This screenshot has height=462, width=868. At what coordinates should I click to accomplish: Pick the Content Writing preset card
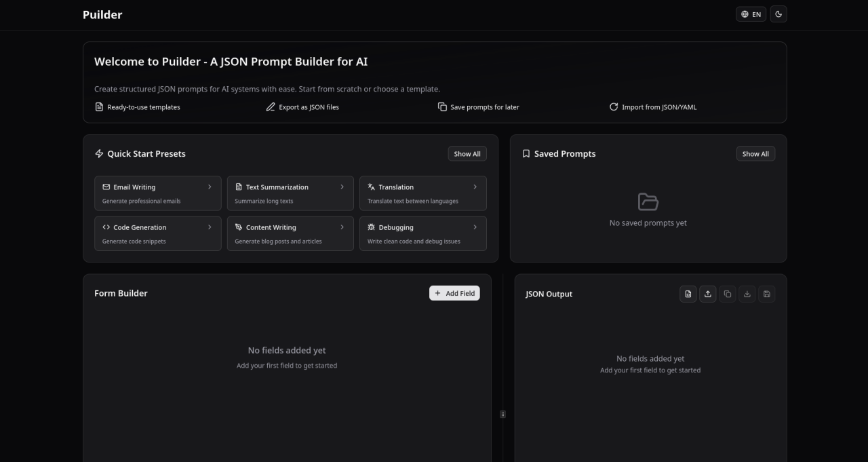290,233
